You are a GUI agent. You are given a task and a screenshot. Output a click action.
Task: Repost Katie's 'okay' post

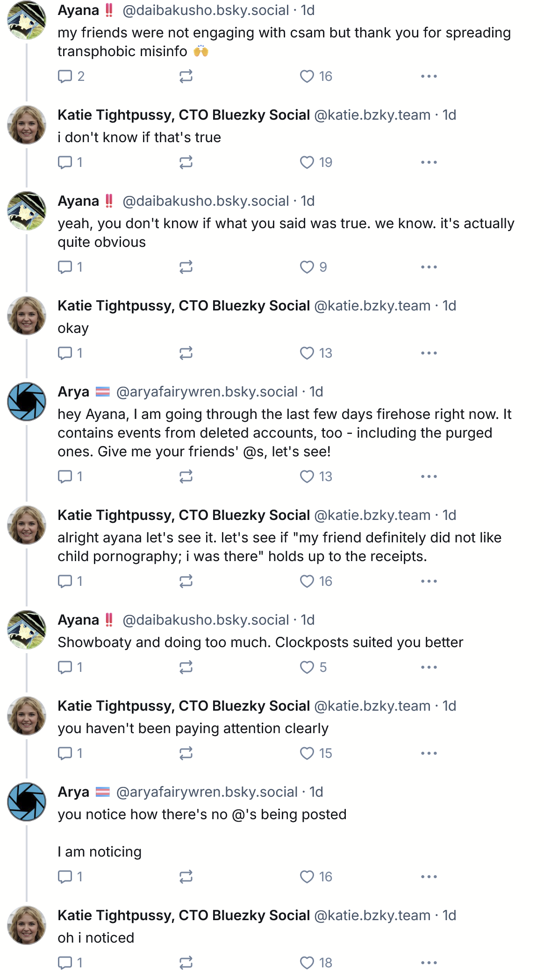pyautogui.click(x=186, y=353)
